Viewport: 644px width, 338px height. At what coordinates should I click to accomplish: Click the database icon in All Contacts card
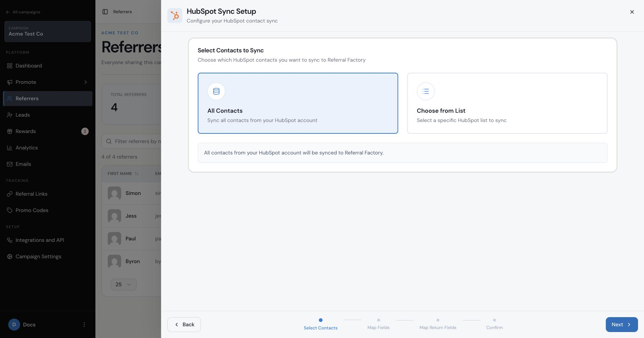[x=216, y=91]
